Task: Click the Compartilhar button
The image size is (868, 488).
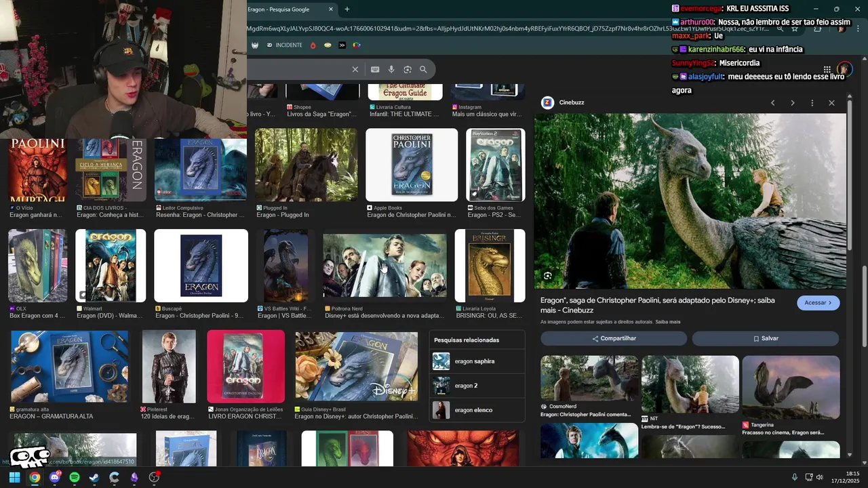Action: pos(614,338)
